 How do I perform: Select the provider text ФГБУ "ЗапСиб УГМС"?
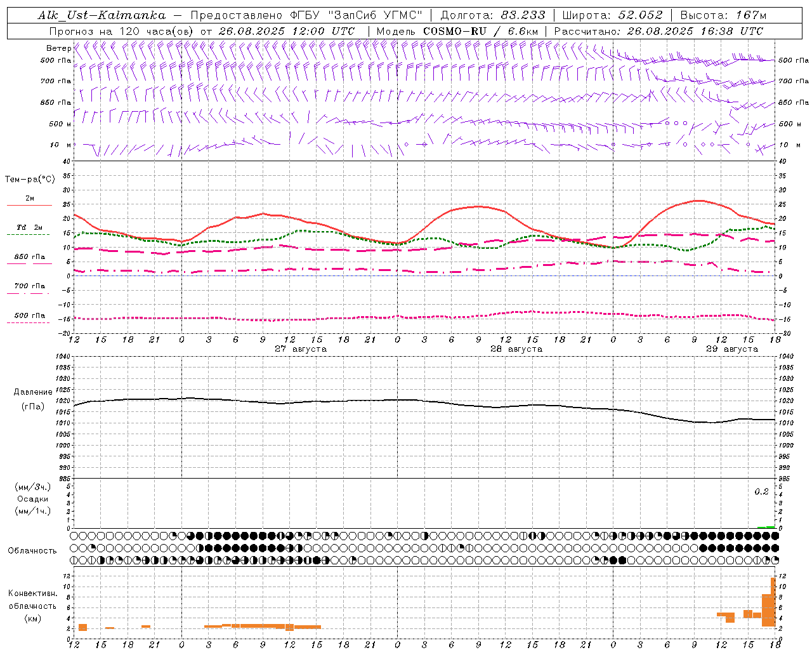(357, 15)
